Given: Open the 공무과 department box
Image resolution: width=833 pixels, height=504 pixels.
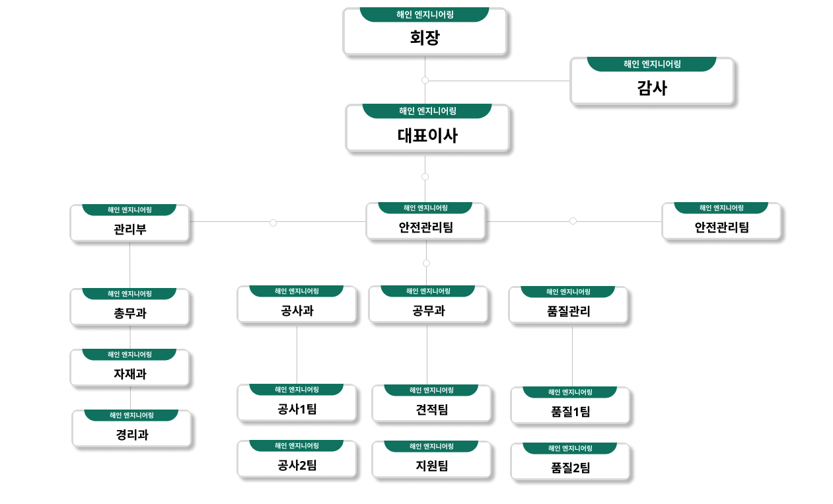Looking at the screenshot, I should 428,305.
